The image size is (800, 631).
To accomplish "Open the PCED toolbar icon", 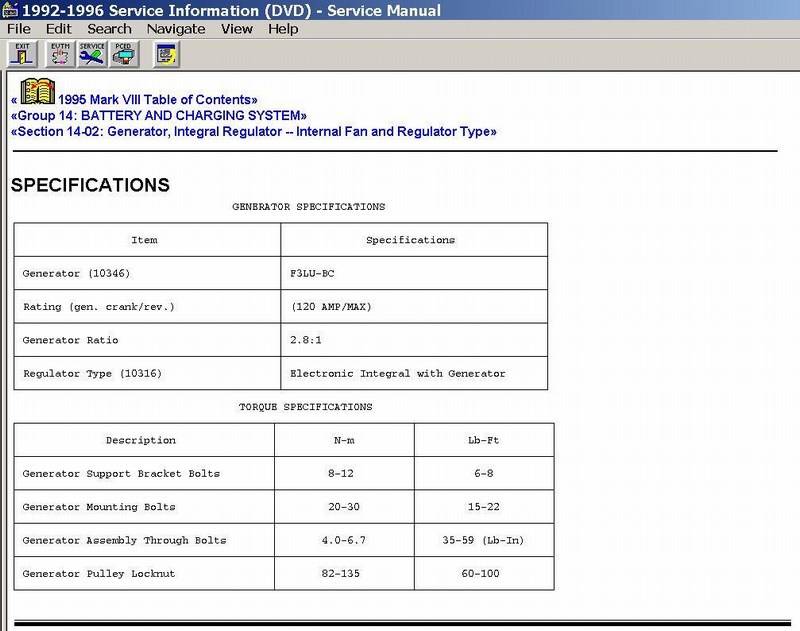I will [x=123, y=55].
